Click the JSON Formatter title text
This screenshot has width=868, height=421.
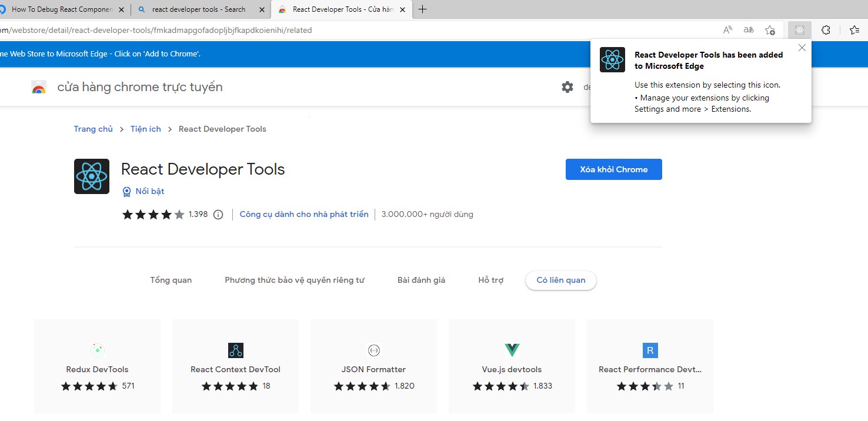pyautogui.click(x=374, y=370)
